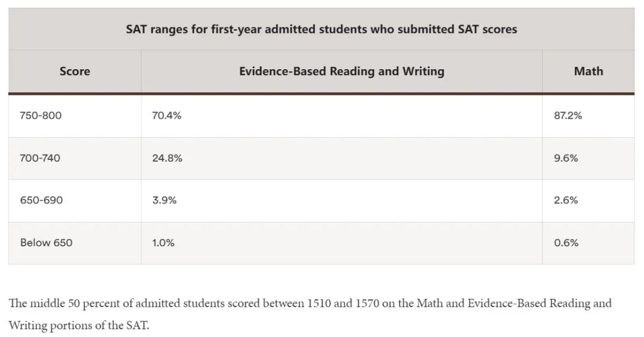Screen dimensions: 644x337
Task: Click the table title about SAT ranges
Action: point(321,29)
